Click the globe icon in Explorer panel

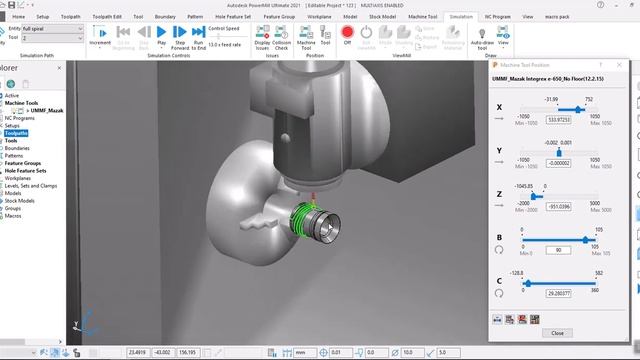pyautogui.click(x=11, y=84)
